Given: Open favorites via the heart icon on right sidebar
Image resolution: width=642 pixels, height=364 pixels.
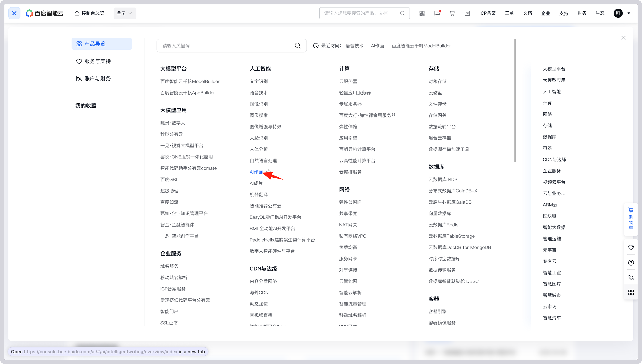Looking at the screenshot, I should click(x=631, y=247).
